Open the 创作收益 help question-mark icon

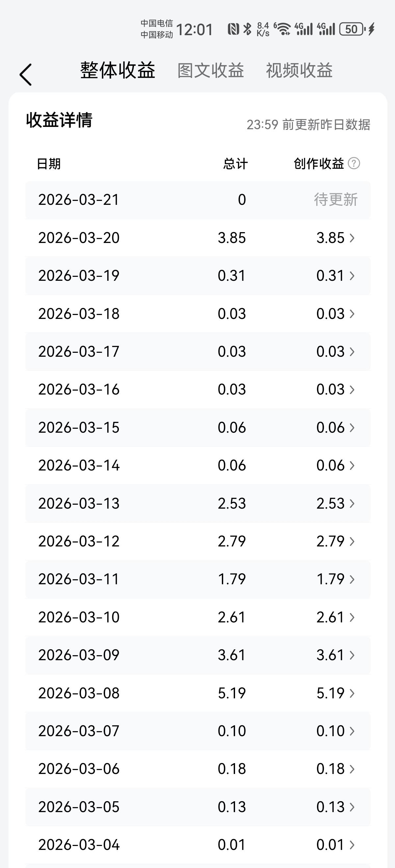[354, 163]
